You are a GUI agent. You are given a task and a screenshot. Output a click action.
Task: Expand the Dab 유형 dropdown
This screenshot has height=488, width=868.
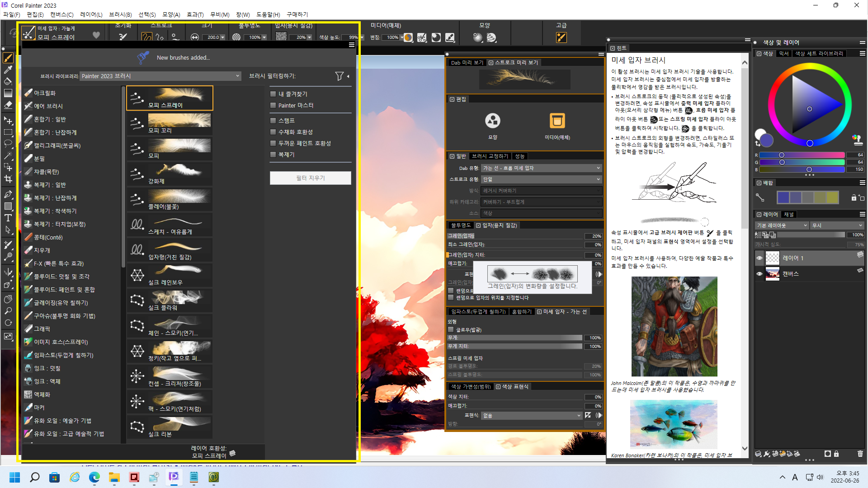coord(541,168)
